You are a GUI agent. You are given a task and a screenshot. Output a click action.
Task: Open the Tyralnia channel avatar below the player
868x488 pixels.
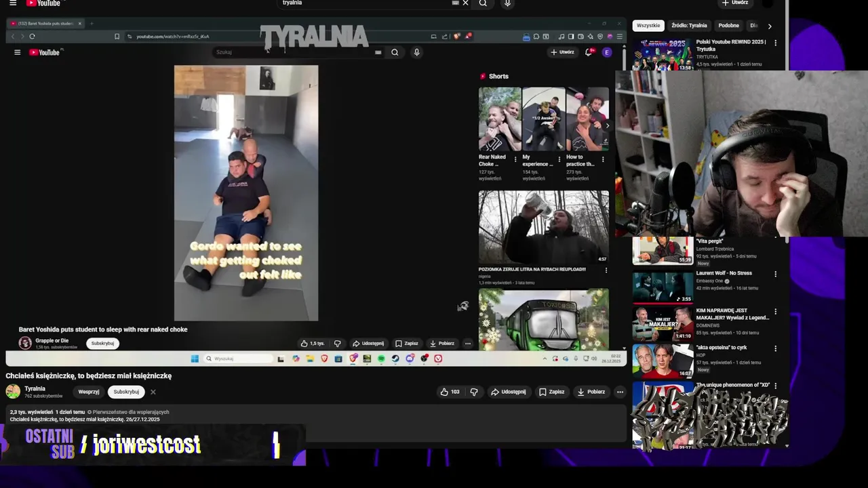(13, 392)
